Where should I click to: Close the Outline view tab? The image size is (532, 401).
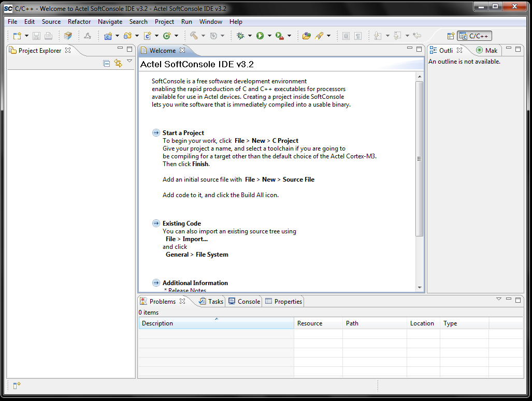tap(459, 50)
